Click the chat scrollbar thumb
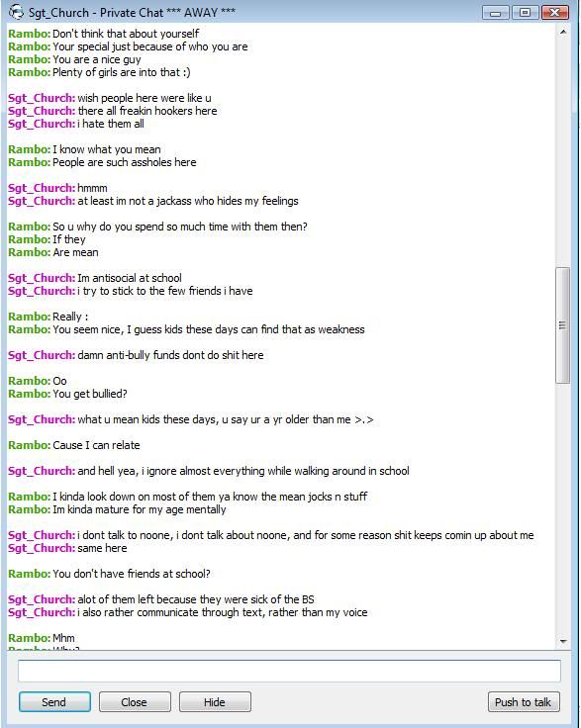 (563, 325)
